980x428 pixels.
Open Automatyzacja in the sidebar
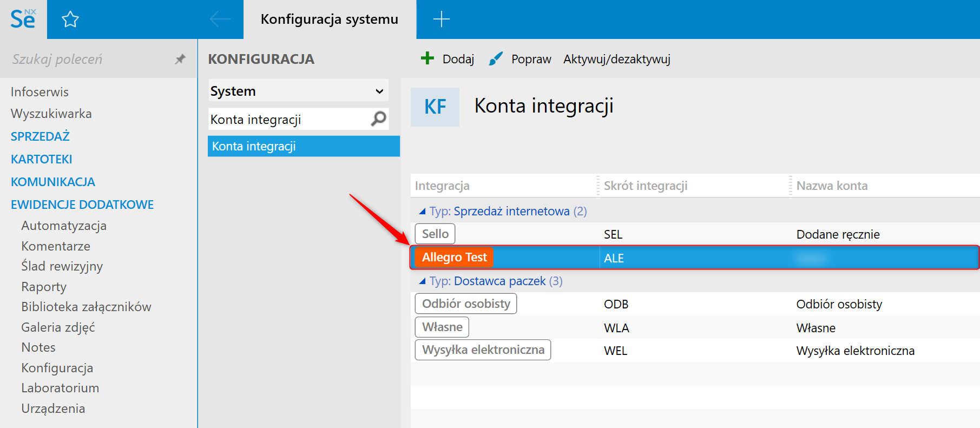pos(64,226)
